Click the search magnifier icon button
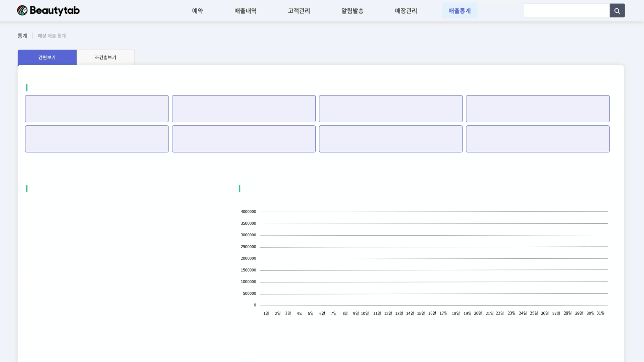This screenshot has width=644, height=362. 617,11
